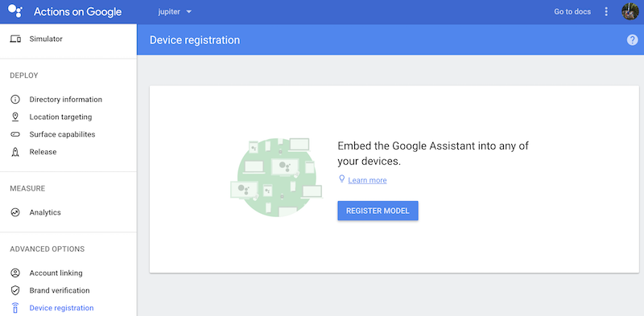Open the Simulator menu item
644x316 pixels.
pos(68,39)
